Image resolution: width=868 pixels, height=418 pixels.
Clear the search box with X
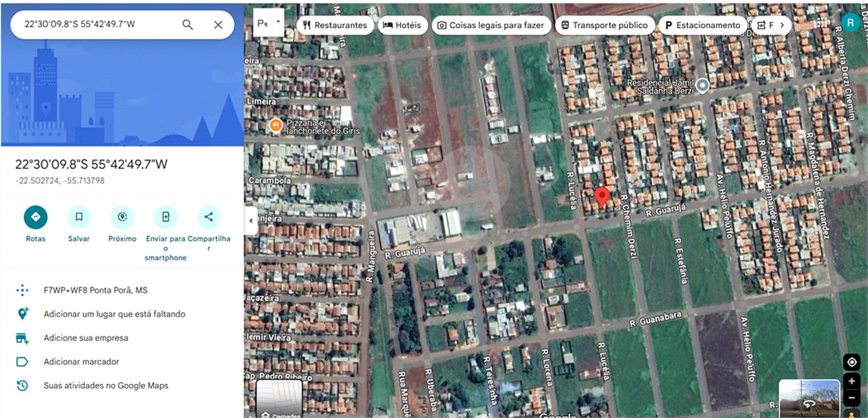[x=218, y=25]
